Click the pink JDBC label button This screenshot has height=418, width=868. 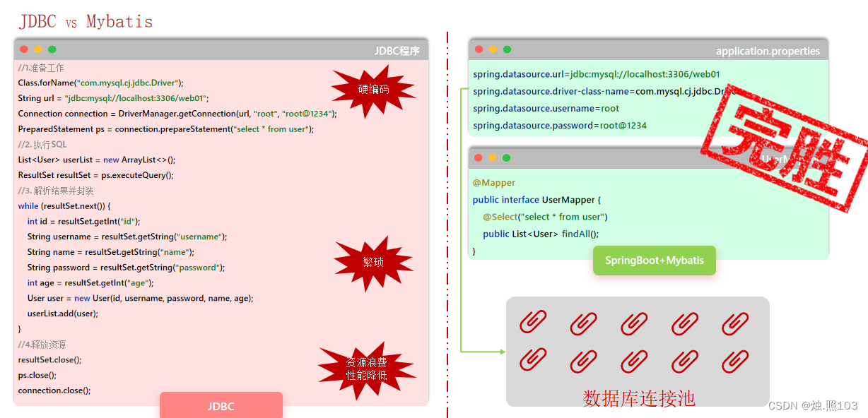pos(221,406)
